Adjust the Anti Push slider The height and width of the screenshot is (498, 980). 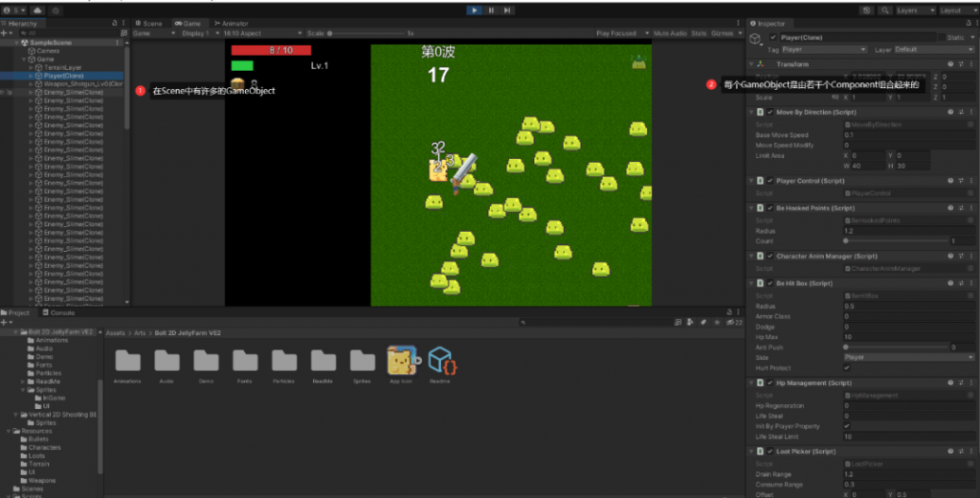(895, 348)
